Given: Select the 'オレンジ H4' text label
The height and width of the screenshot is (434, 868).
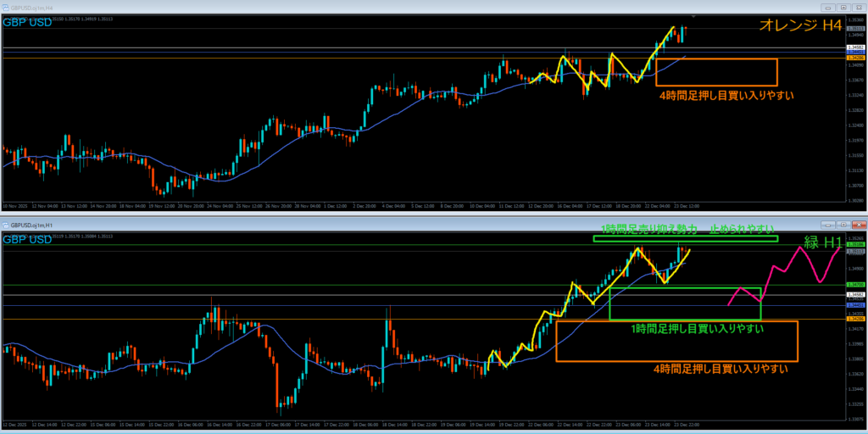Looking at the screenshot, I should tap(800, 25).
